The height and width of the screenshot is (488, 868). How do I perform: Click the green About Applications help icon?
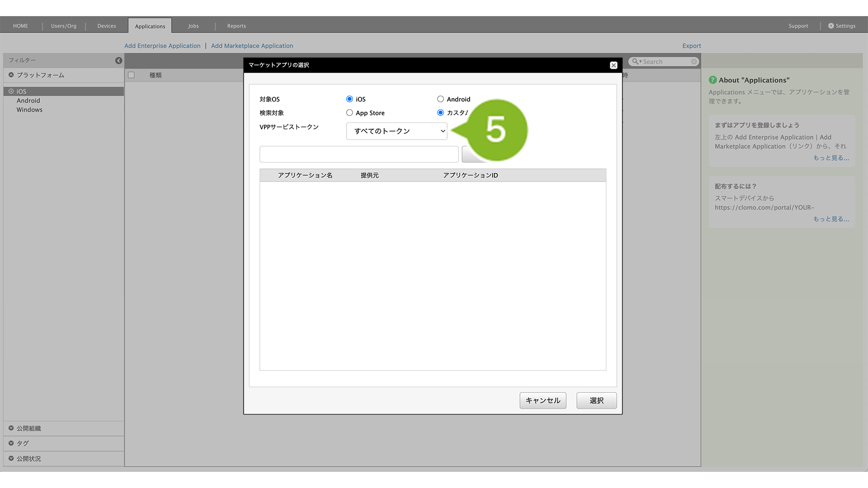point(713,80)
